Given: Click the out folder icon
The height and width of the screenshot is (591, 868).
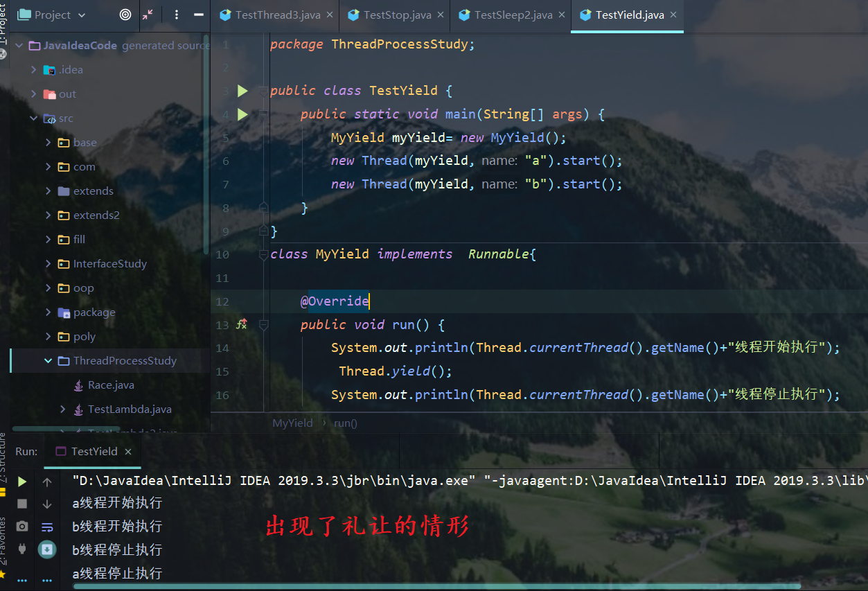Looking at the screenshot, I should point(49,94).
